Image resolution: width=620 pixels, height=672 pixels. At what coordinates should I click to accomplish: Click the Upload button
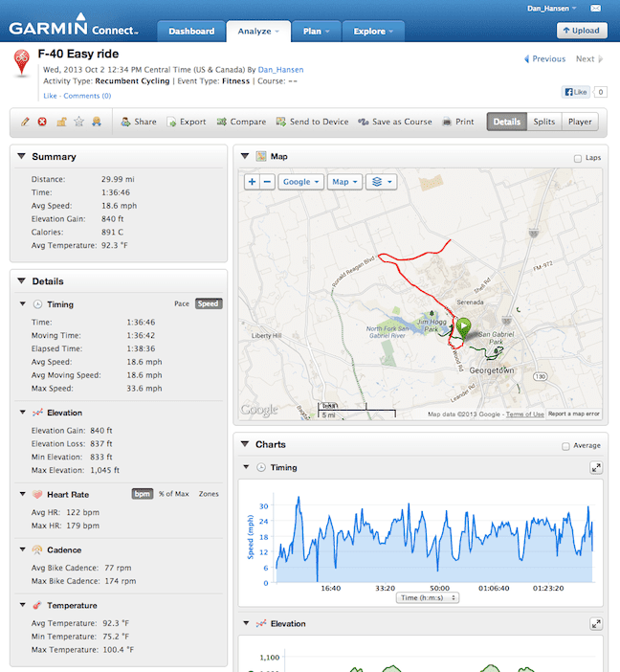(x=582, y=31)
